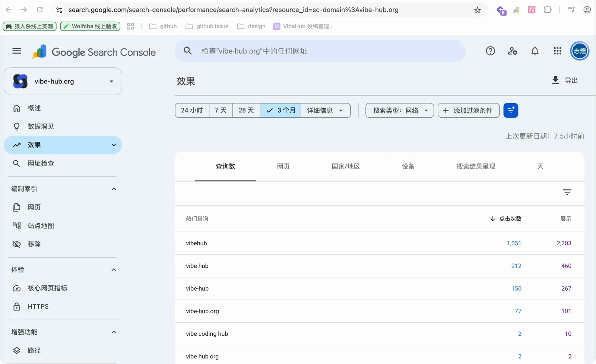The width and height of the screenshot is (596, 364).
Task: Click the Google Search Console logo
Action: point(93,52)
